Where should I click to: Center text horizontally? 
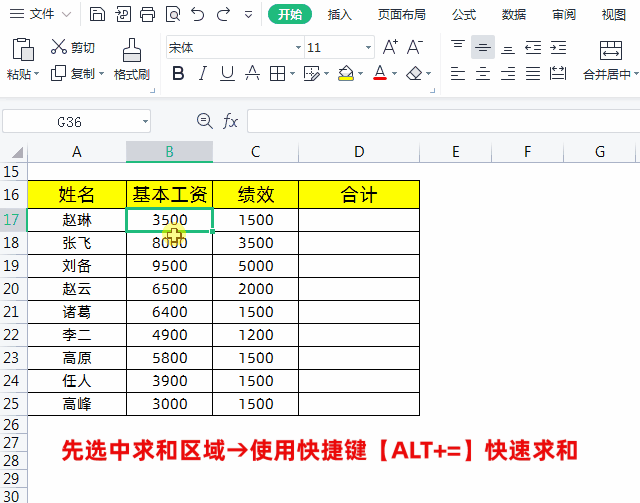click(483, 74)
